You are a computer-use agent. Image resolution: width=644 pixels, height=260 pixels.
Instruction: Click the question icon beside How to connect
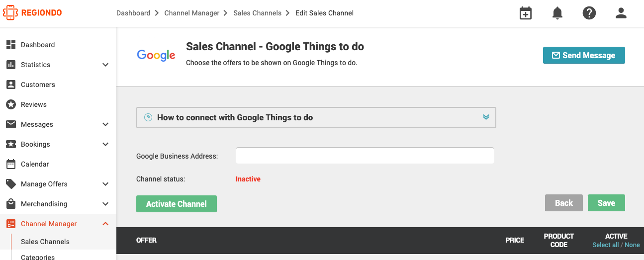(x=148, y=117)
